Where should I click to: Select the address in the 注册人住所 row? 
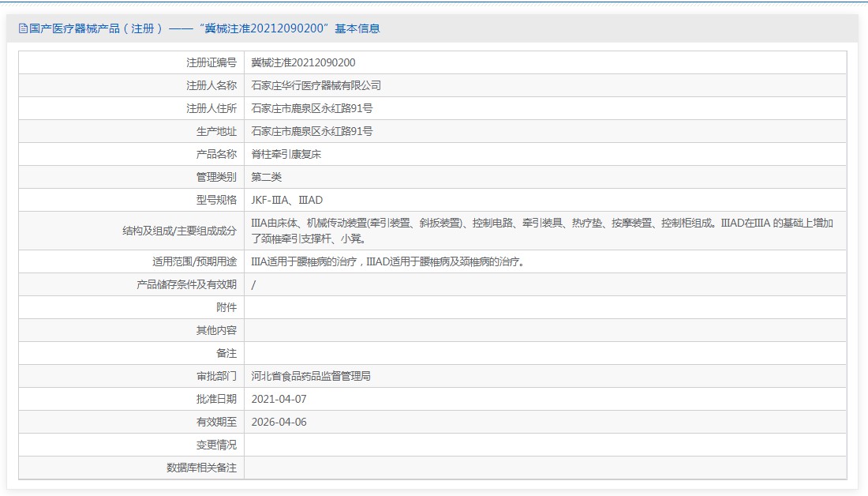312,109
